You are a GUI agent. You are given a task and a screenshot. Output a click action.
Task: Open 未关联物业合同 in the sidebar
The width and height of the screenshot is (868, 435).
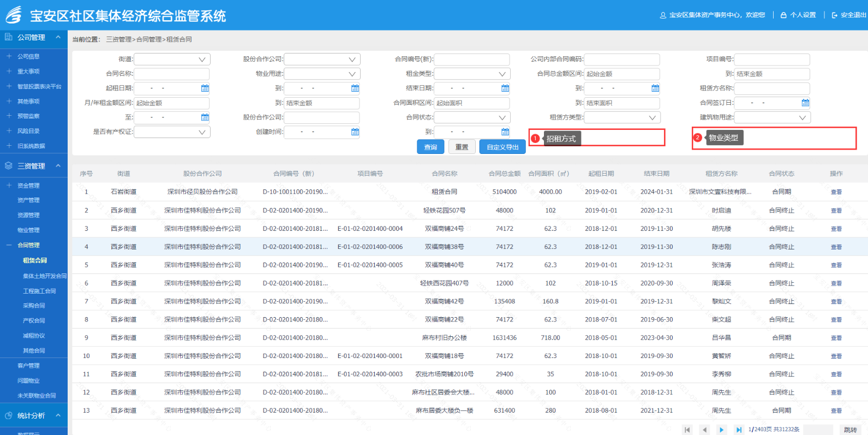[x=37, y=396]
